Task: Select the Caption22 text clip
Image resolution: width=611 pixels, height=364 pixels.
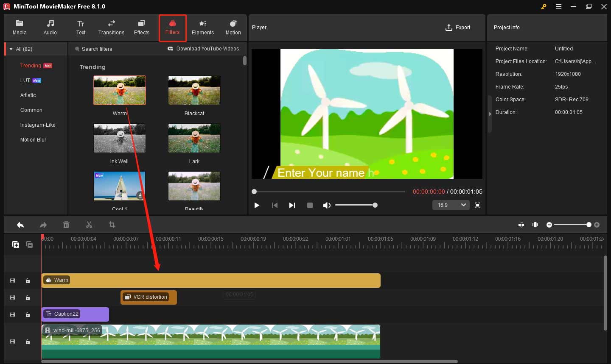Action: coord(75,314)
